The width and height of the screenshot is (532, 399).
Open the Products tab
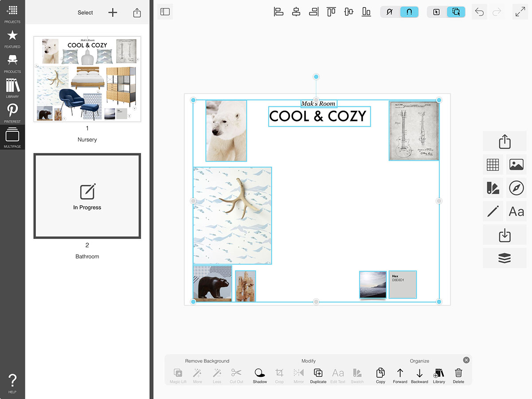click(x=12, y=63)
